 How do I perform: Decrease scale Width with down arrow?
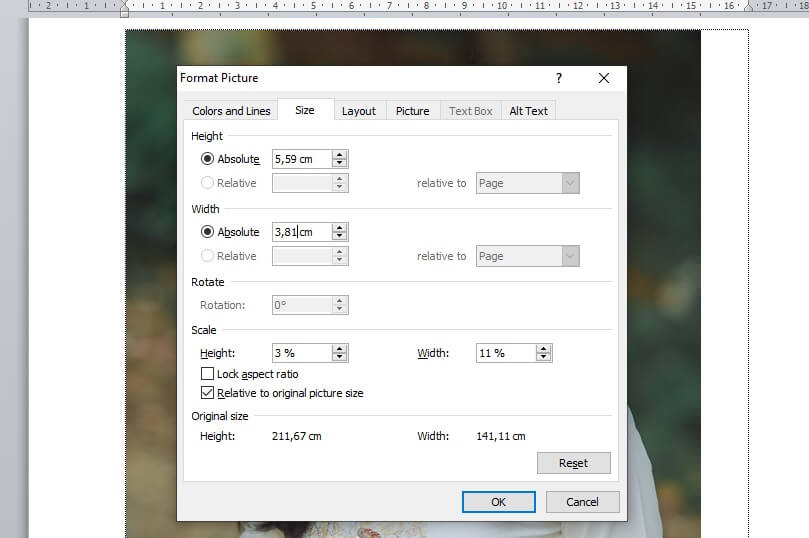coord(543,357)
